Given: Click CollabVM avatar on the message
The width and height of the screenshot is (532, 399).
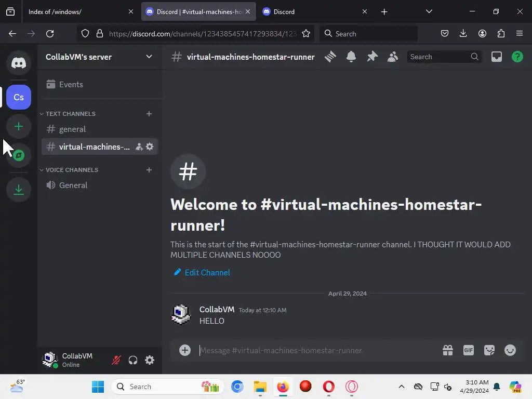Looking at the screenshot, I should click(181, 314).
